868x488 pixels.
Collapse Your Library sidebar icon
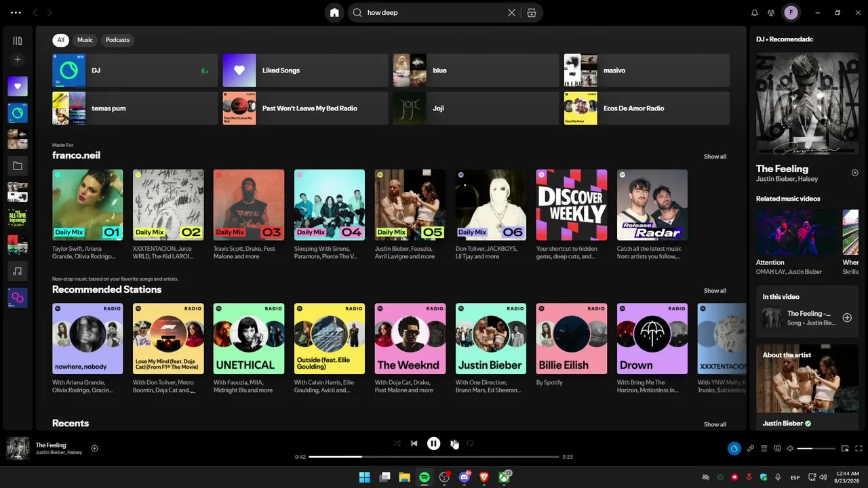click(18, 41)
